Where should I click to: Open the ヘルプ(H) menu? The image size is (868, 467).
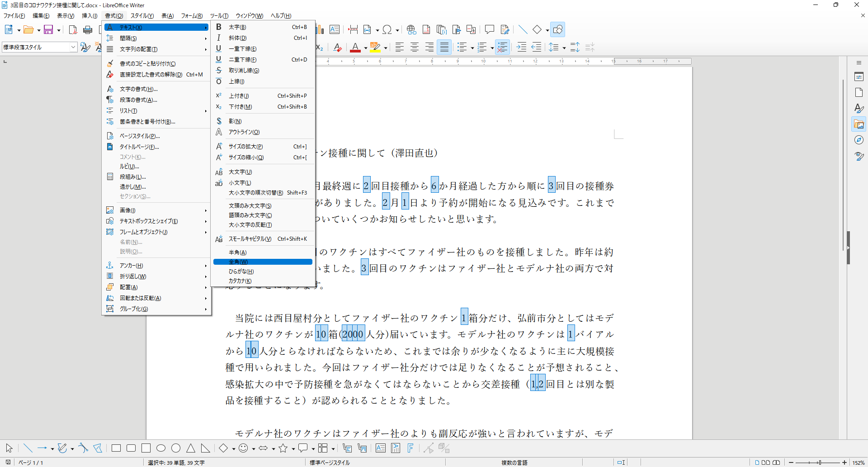tap(281, 16)
